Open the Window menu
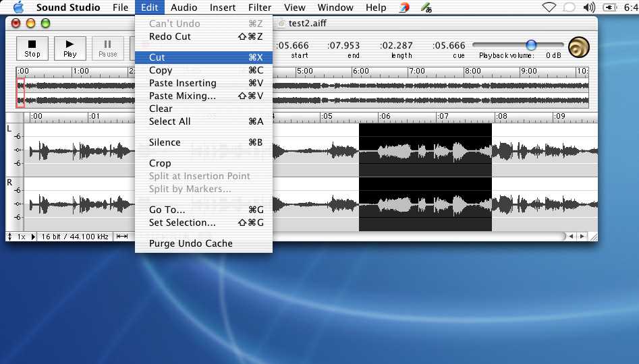Screen dimensions: 639x364 pos(335,7)
